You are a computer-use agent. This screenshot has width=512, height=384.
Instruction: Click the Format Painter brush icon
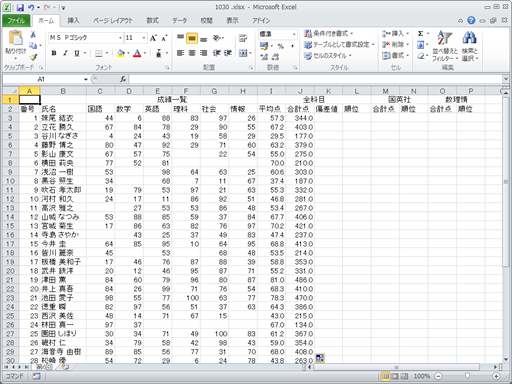pyautogui.click(x=33, y=57)
